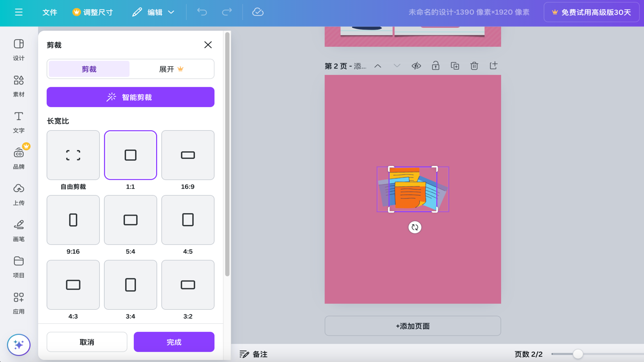Open the 项目 projects panel
This screenshot has height=362, width=644.
pyautogui.click(x=19, y=267)
